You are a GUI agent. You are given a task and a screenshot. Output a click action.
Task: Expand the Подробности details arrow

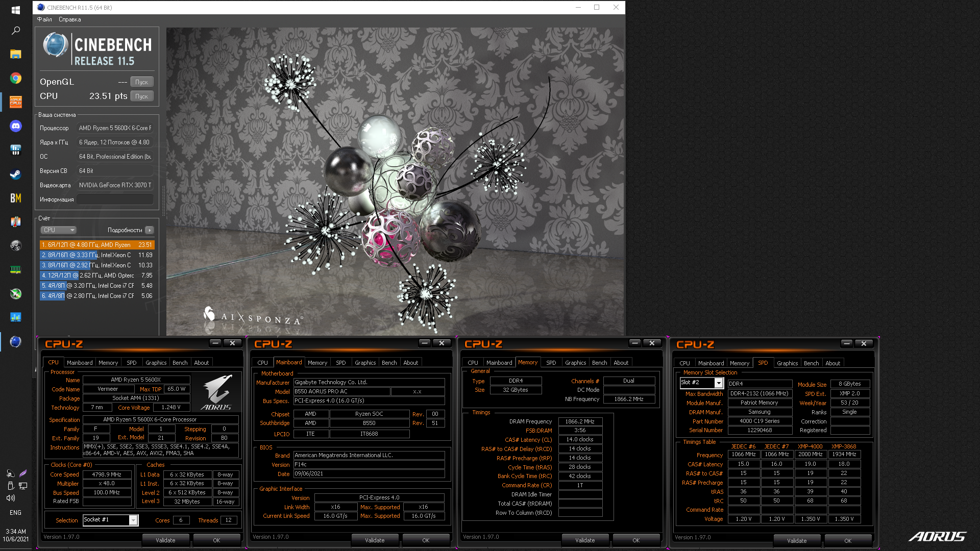[150, 230]
